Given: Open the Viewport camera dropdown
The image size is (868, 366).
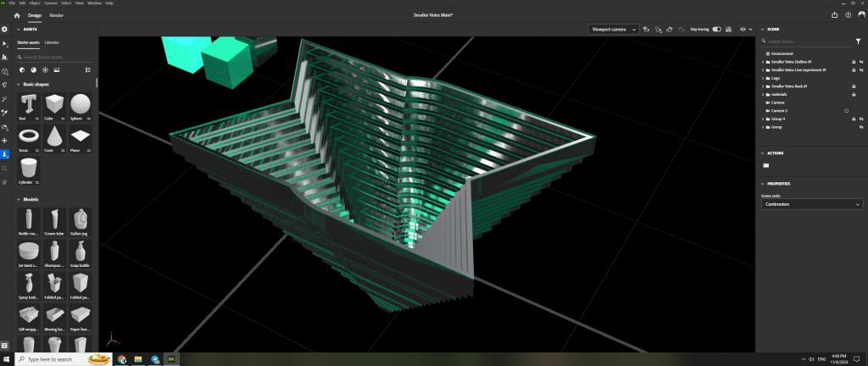Looking at the screenshot, I should click(613, 29).
